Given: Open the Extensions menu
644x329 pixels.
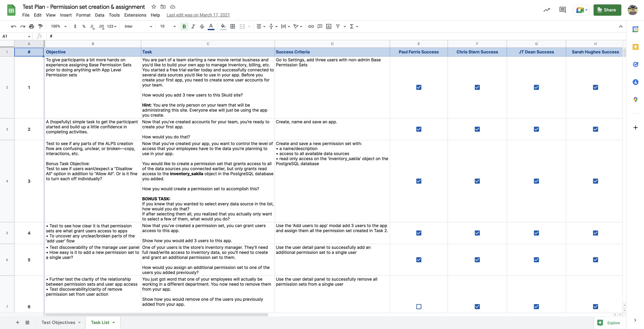Looking at the screenshot, I should click(135, 15).
